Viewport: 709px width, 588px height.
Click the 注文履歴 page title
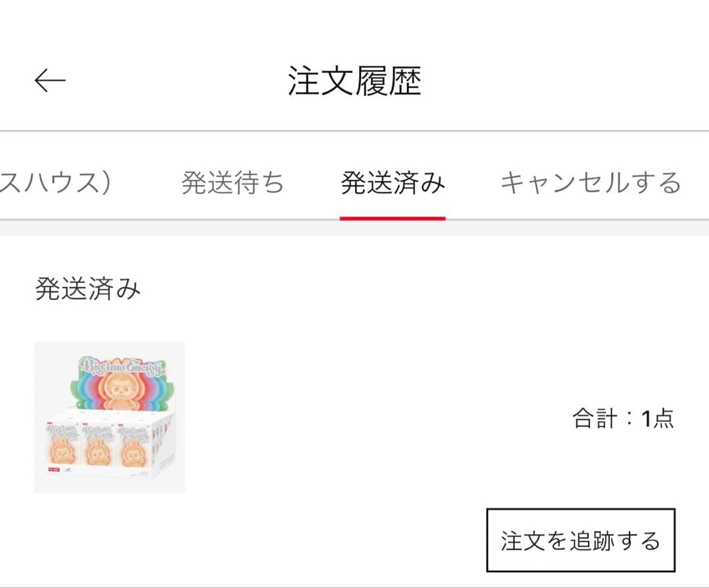point(354,79)
